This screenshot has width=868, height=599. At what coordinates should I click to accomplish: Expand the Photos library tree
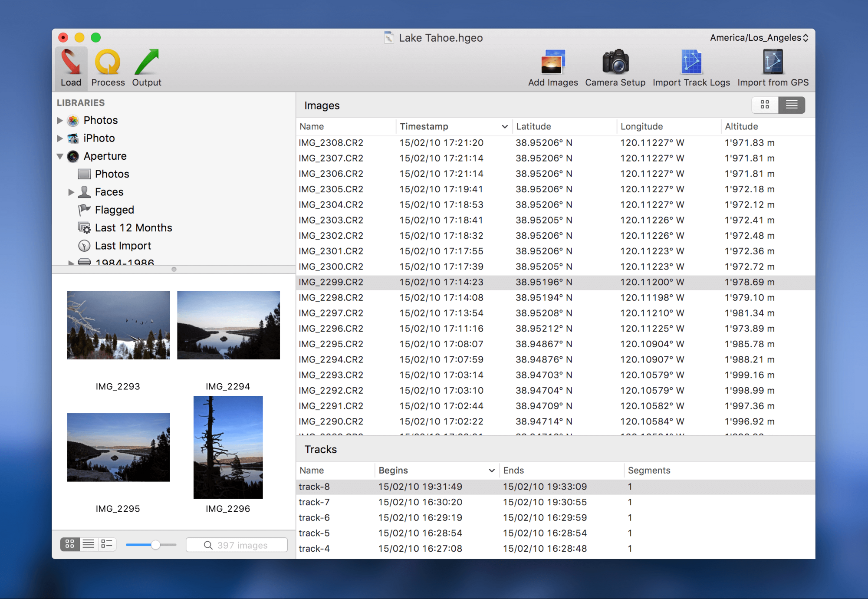(x=60, y=120)
